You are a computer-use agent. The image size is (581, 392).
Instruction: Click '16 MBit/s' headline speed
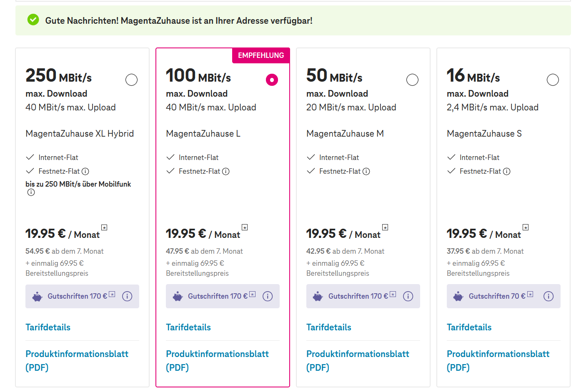tap(473, 76)
